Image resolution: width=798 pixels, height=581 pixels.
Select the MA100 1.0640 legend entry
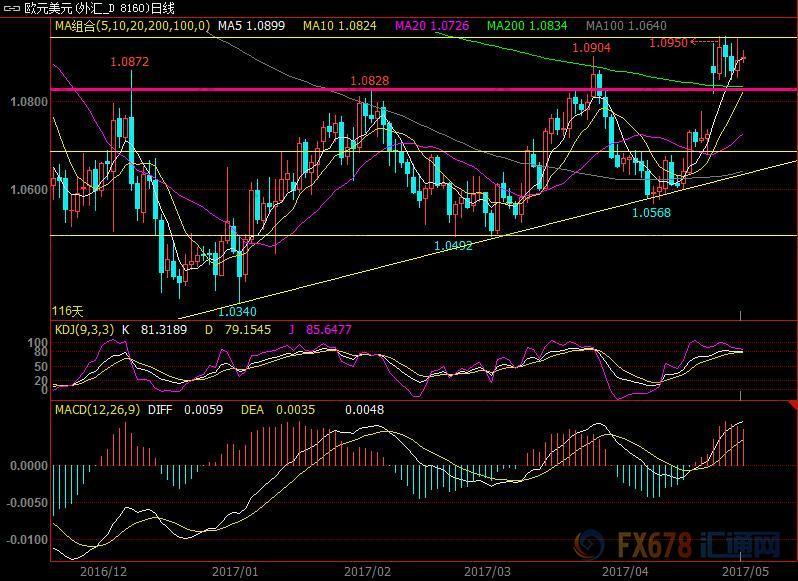pos(626,24)
